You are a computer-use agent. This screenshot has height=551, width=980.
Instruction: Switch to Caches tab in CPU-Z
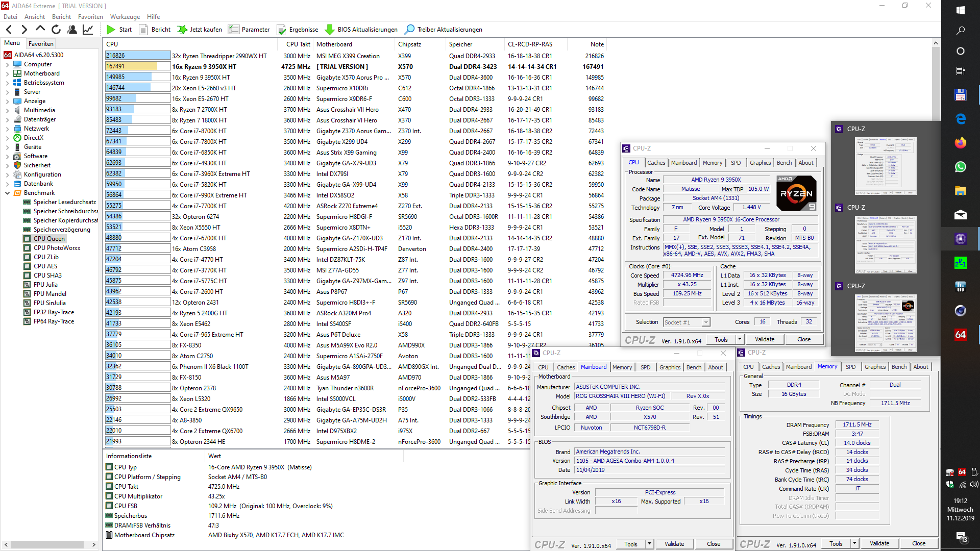click(656, 163)
